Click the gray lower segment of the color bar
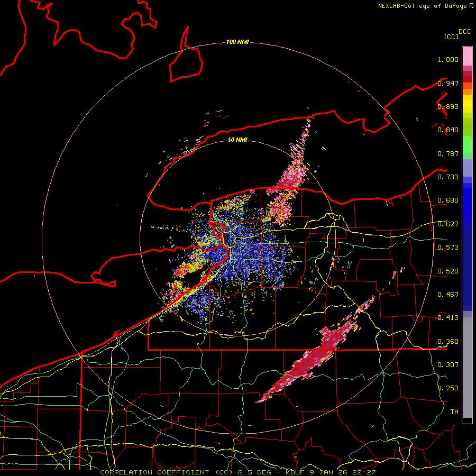 [x=467, y=368]
